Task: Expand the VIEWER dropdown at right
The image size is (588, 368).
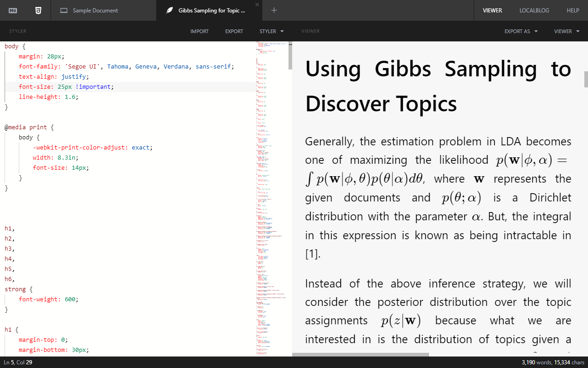Action: (566, 31)
